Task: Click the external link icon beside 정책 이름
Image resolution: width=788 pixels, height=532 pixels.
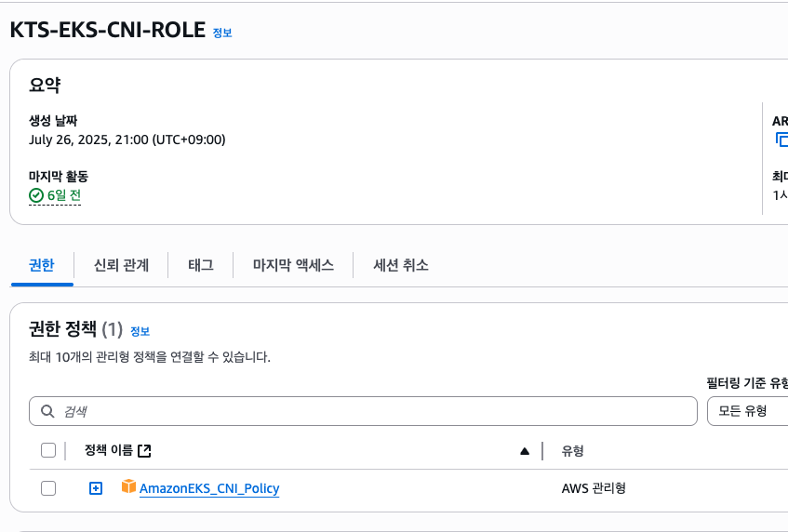Action: pyautogui.click(x=144, y=450)
